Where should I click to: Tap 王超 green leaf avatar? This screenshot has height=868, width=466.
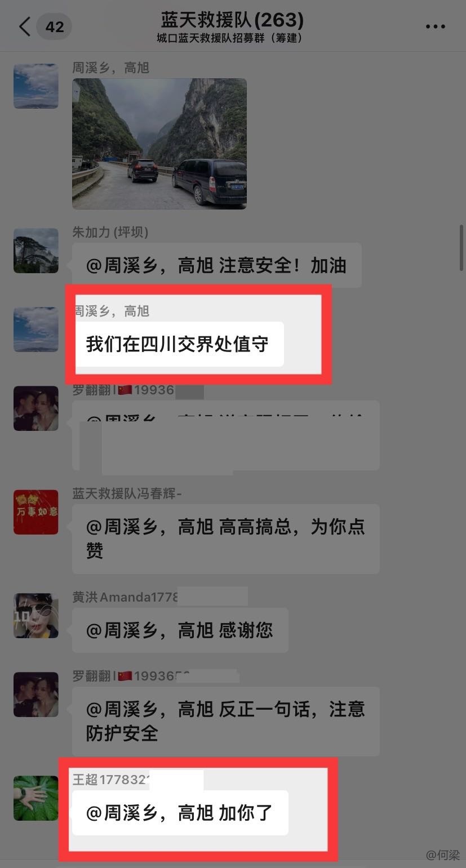tap(36, 798)
